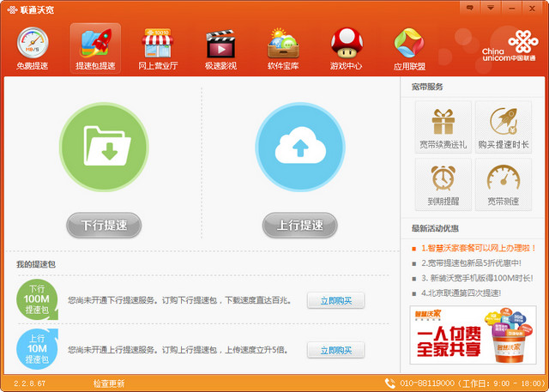Click 检查更新 in status bar
Viewport: 549px width, 392px height.
point(109,383)
